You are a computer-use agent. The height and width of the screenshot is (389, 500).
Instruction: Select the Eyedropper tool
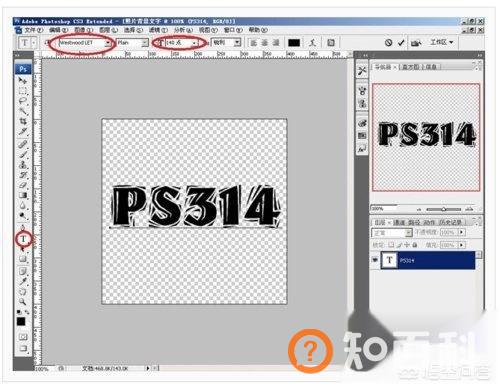click(x=23, y=281)
